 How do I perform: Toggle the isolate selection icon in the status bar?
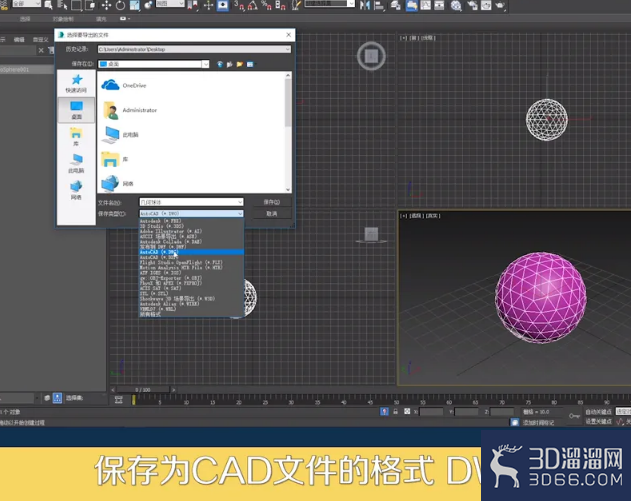(384, 411)
